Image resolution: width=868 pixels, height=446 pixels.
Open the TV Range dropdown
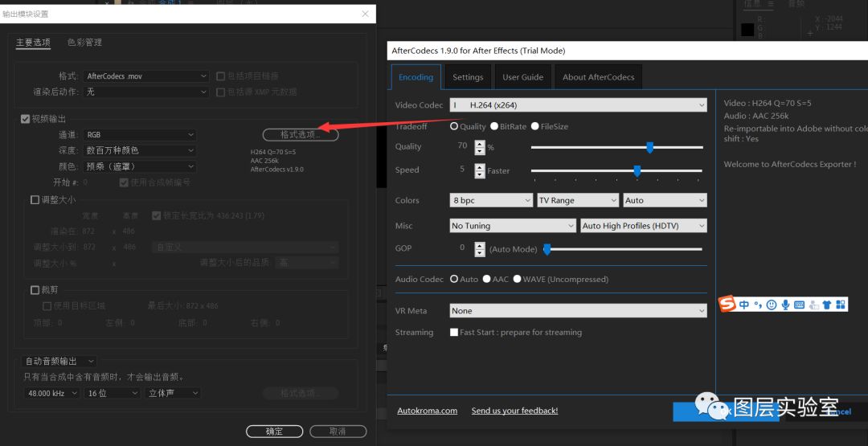[578, 200]
